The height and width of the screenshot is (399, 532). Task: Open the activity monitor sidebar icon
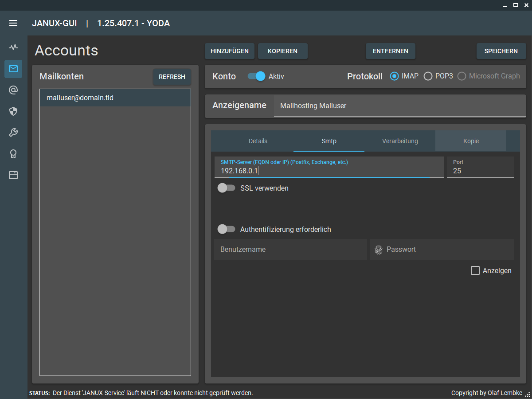(x=13, y=47)
